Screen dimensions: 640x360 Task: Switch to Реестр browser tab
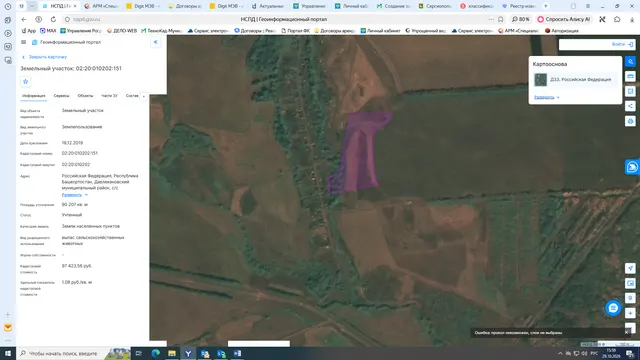click(519, 6)
